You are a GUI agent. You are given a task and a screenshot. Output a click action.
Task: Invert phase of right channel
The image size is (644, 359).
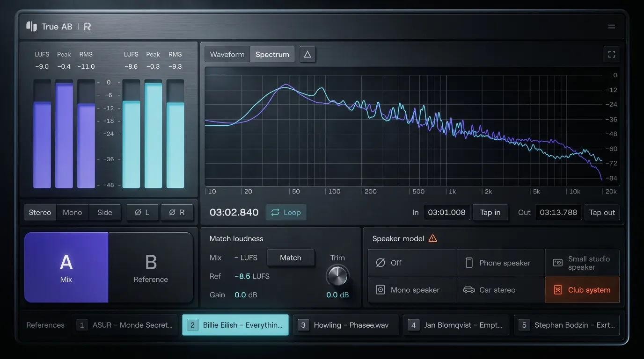point(177,212)
